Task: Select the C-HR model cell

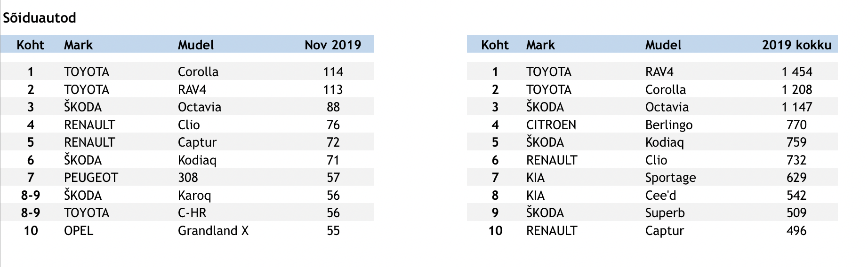Action: coord(192,213)
